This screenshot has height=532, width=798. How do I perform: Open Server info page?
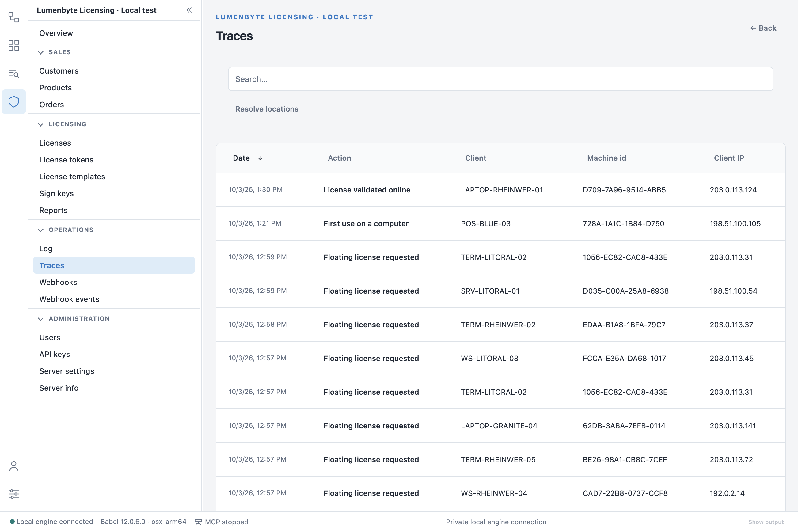pos(114,388)
